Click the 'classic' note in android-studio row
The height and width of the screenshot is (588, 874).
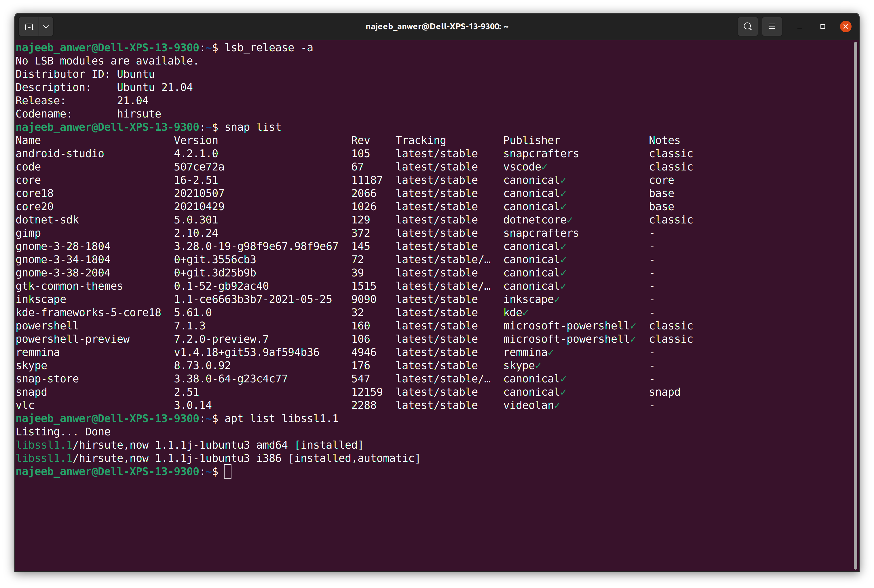pos(671,153)
